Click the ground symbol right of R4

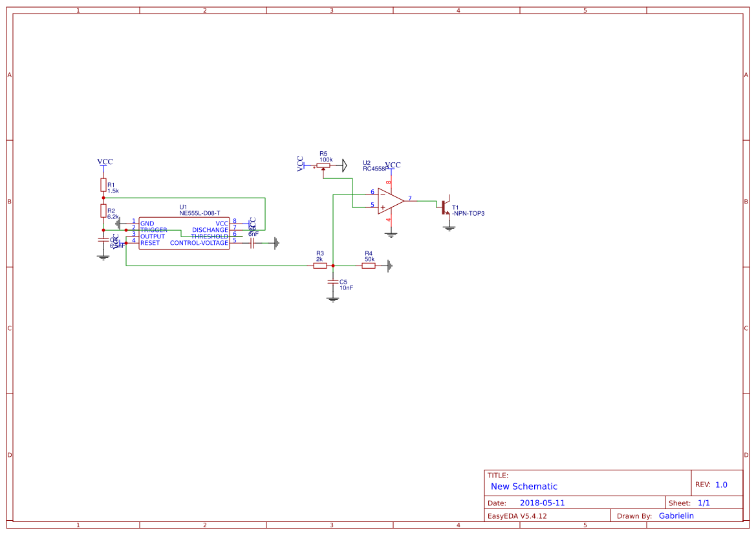[x=389, y=266]
